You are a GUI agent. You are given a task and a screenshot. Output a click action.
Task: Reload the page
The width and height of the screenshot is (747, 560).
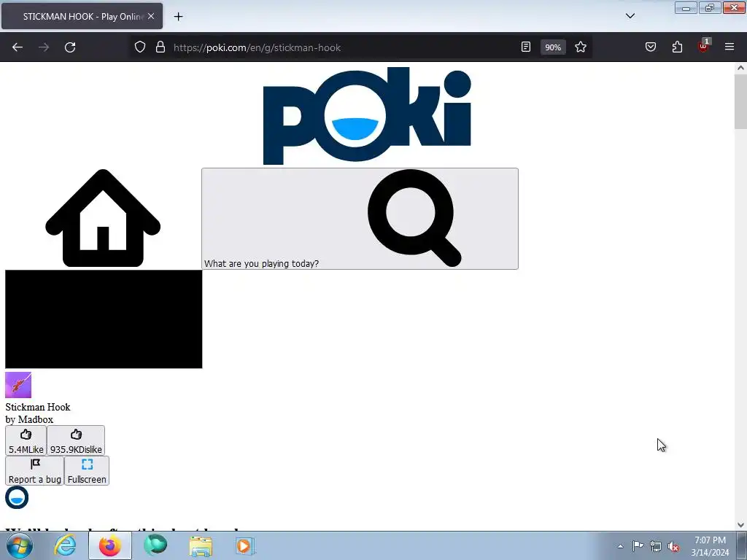pos(70,47)
